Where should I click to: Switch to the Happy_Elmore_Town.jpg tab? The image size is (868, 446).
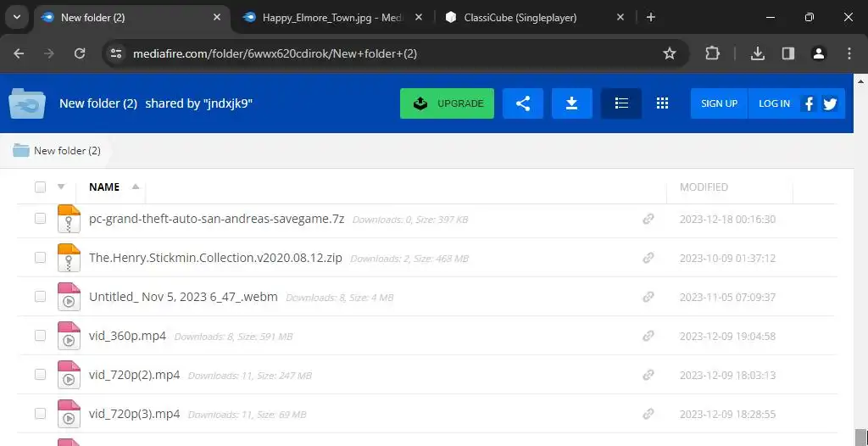tap(334, 18)
